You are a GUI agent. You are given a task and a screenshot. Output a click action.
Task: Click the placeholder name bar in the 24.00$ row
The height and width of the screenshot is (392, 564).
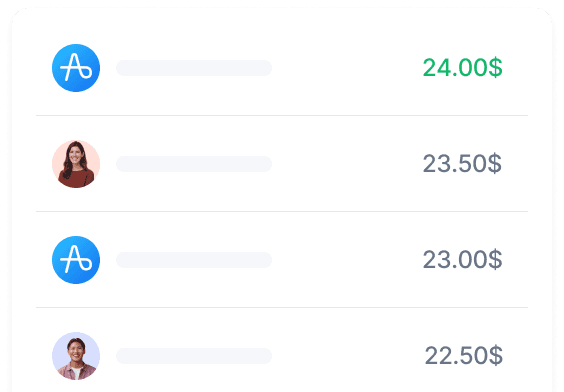pos(194,68)
